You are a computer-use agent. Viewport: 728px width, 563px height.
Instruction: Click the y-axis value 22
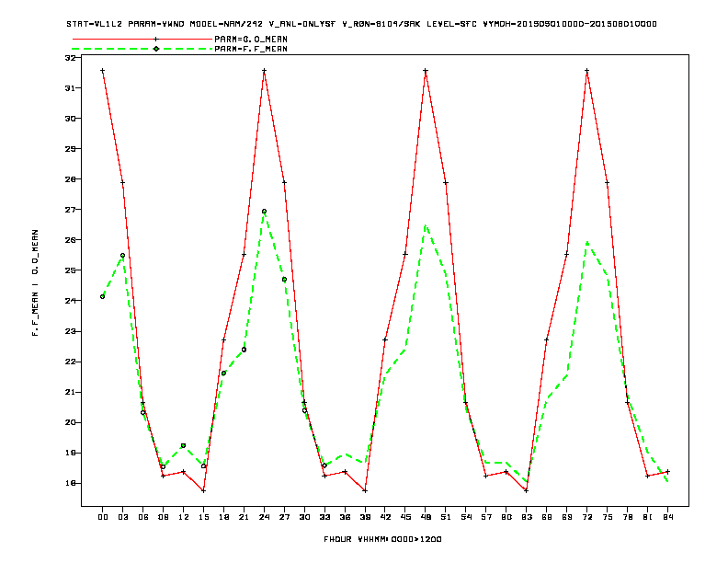70,362
